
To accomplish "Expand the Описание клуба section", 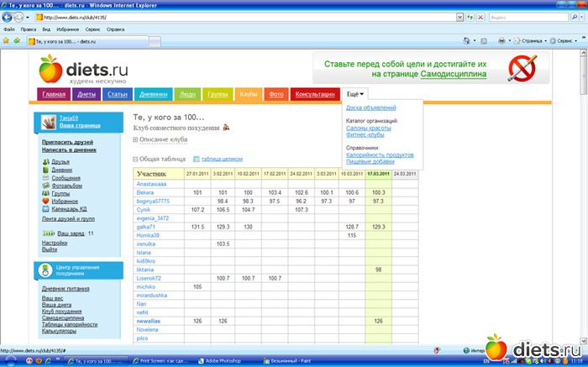I will 136,139.
